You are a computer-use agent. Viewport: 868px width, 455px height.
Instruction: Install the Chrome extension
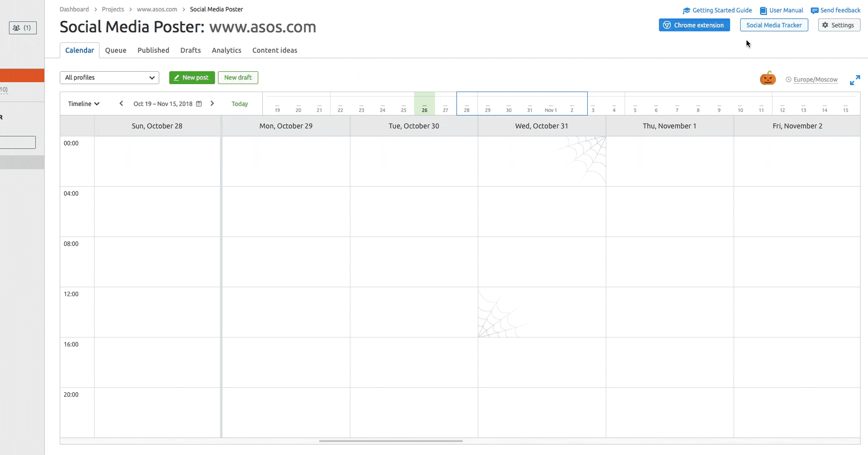694,25
